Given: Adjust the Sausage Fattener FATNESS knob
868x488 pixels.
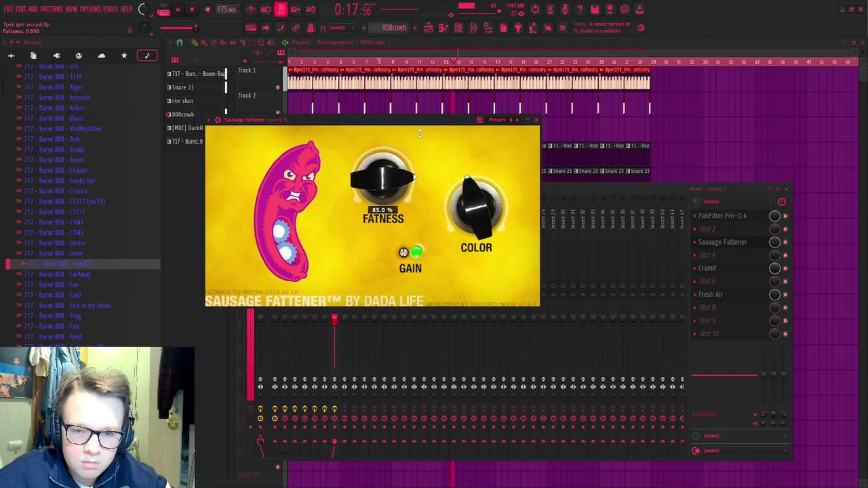Looking at the screenshot, I should [x=382, y=179].
